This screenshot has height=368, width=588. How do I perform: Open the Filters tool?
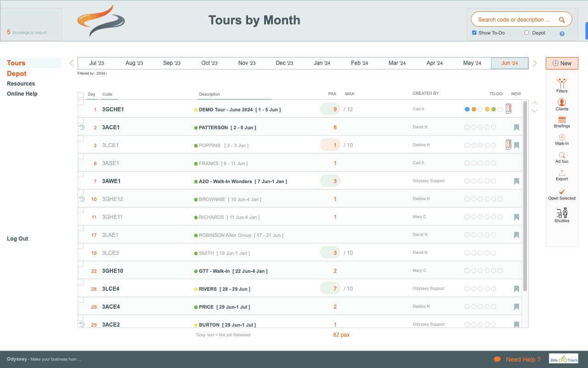[561, 84]
